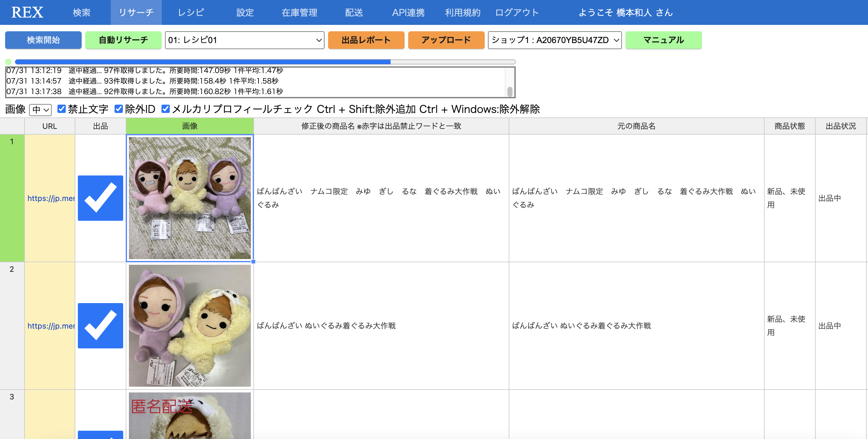Open API連携 page
Image resolution: width=868 pixels, height=439 pixels.
(x=408, y=12)
